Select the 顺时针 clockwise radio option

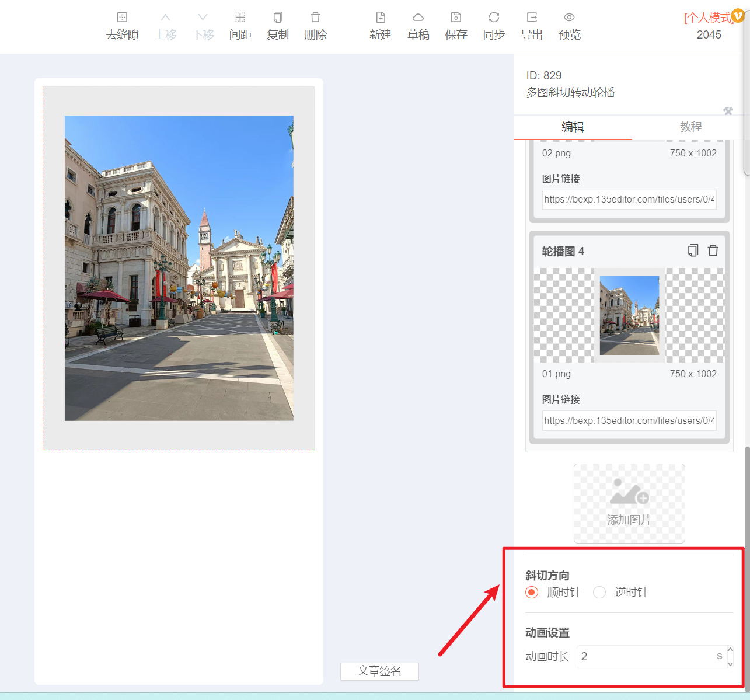click(532, 593)
